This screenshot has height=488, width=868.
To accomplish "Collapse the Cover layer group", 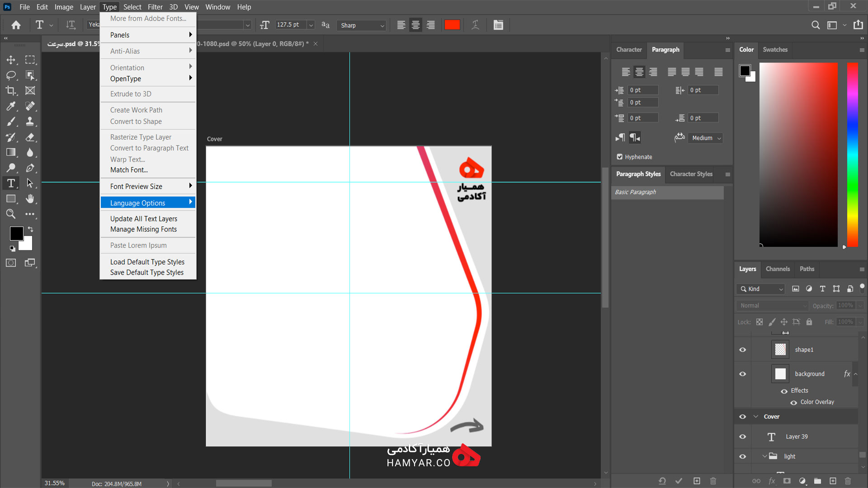I will tap(756, 417).
